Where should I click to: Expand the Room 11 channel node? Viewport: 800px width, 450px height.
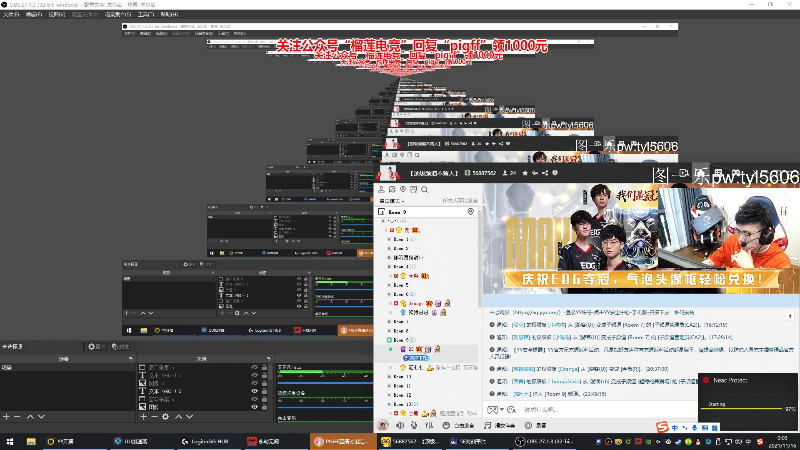[389, 386]
